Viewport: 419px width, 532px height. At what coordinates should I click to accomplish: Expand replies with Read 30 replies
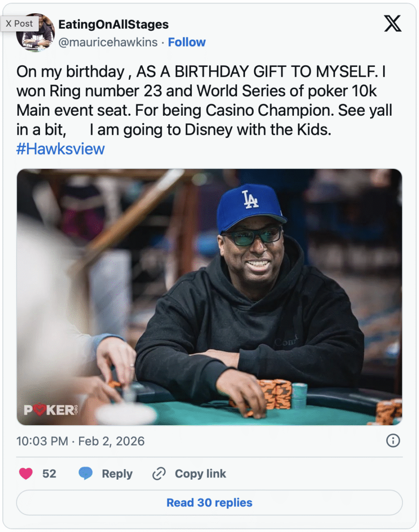(x=209, y=503)
